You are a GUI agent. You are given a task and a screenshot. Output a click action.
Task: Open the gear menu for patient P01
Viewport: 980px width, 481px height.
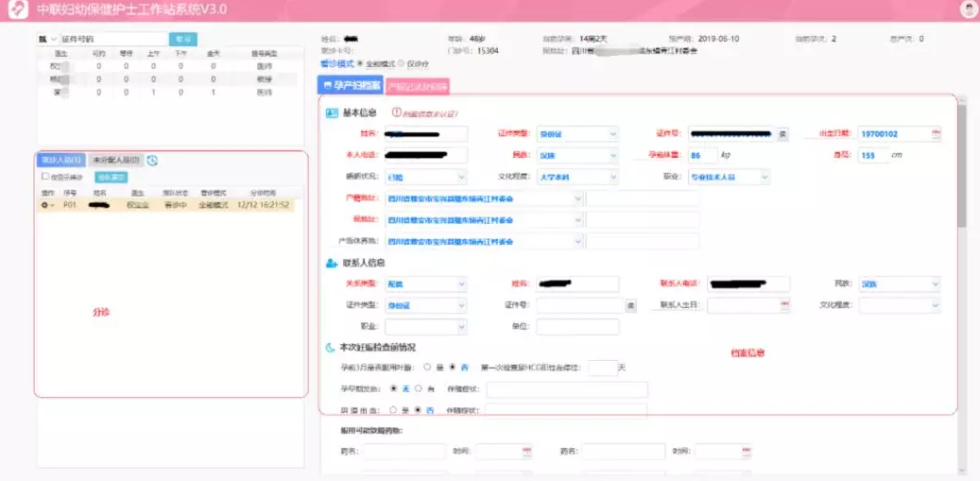click(x=46, y=205)
